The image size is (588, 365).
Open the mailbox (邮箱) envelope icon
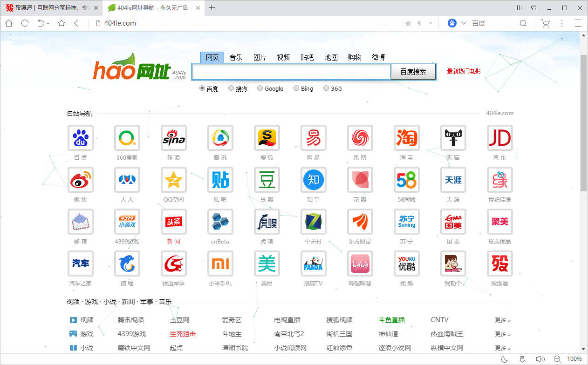tap(81, 222)
